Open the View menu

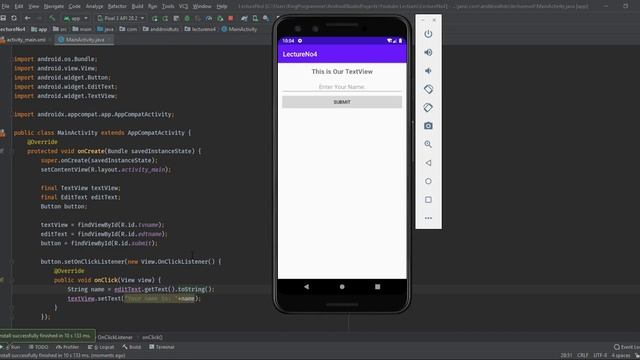(x=33, y=6)
